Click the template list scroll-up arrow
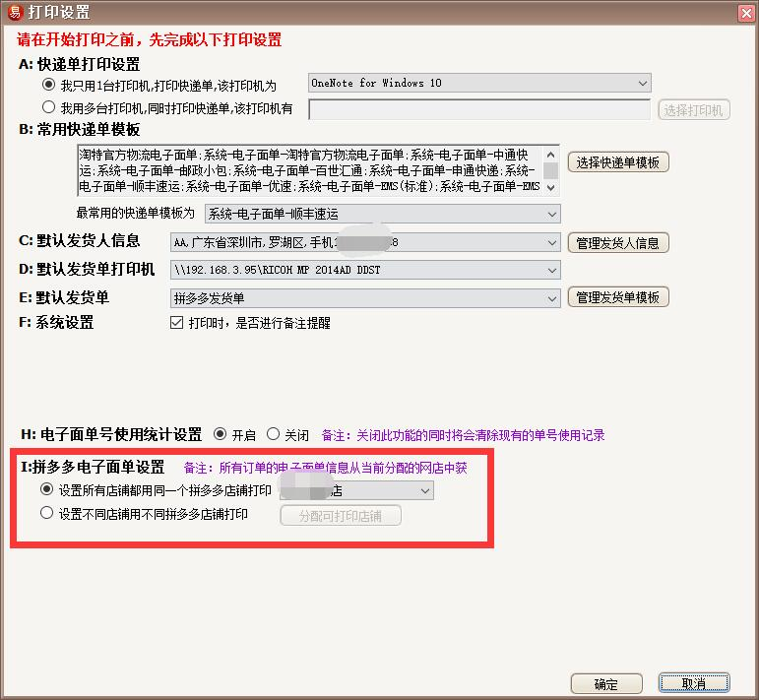759x700 pixels. pyautogui.click(x=550, y=155)
